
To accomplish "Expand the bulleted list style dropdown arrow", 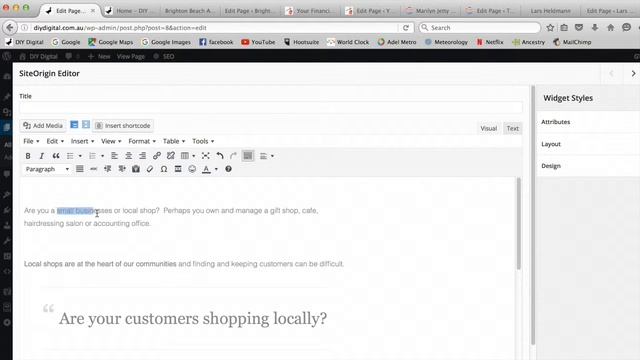I will 80,156.
